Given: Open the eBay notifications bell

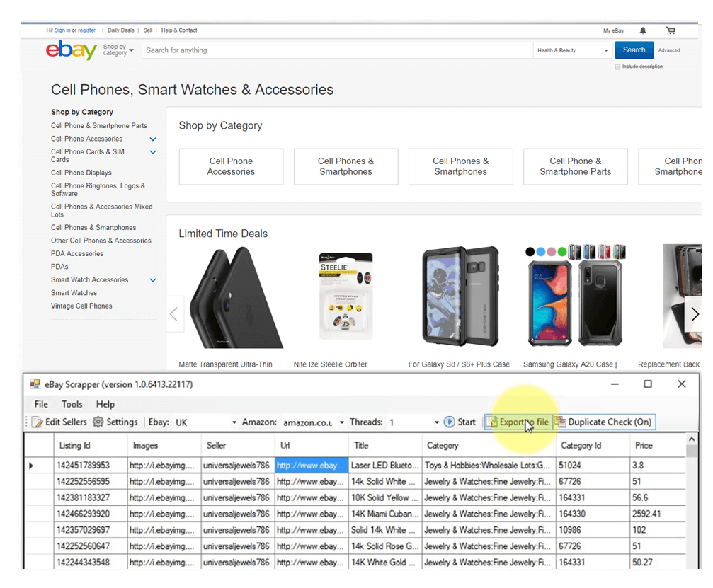Looking at the screenshot, I should [x=642, y=30].
